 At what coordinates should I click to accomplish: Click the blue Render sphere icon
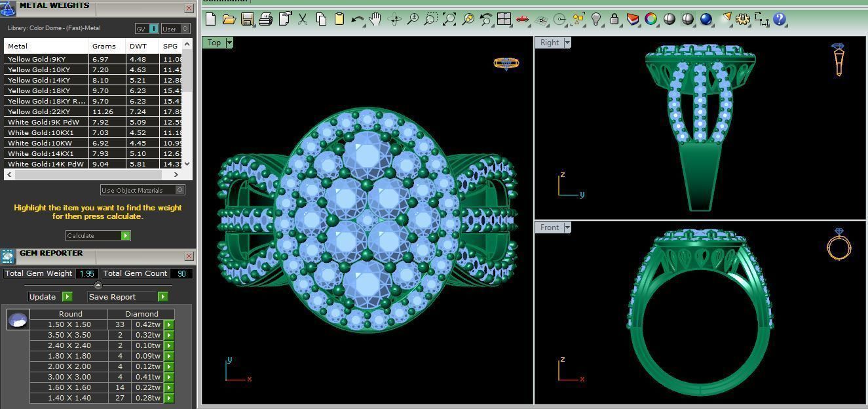coord(706,19)
